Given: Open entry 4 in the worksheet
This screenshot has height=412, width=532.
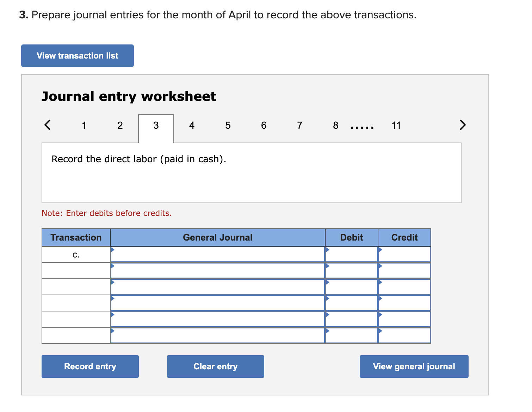Looking at the screenshot, I should pos(192,125).
